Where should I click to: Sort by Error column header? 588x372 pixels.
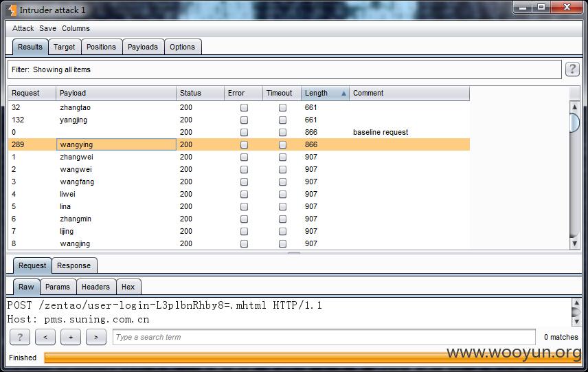tap(243, 93)
